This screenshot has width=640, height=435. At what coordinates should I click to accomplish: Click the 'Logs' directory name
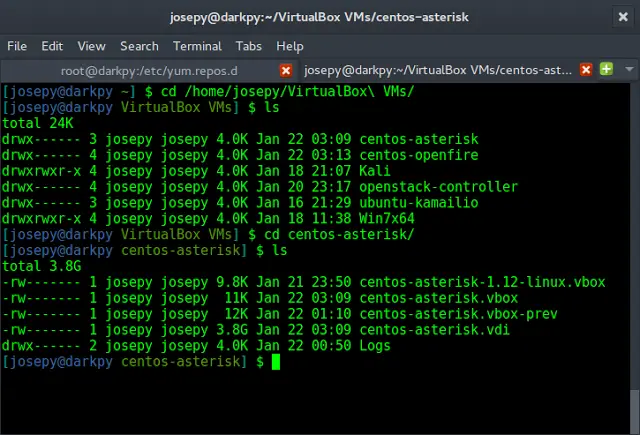[x=375, y=346]
